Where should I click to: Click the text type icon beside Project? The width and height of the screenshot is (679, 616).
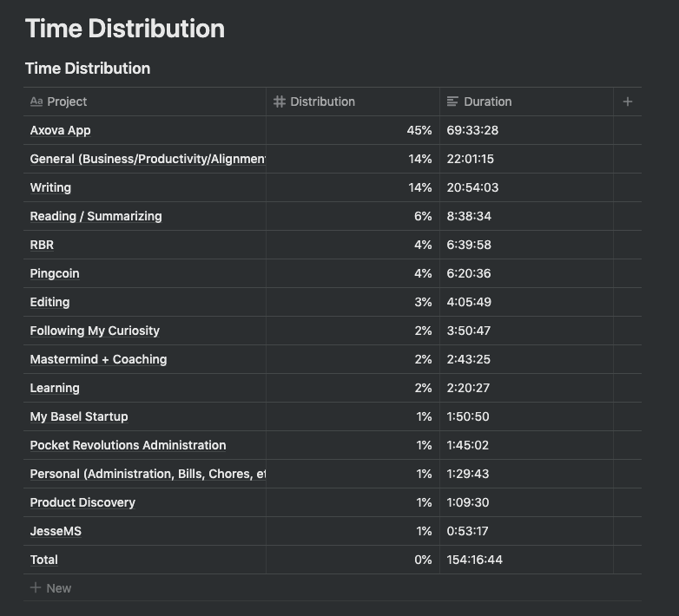[x=36, y=102]
